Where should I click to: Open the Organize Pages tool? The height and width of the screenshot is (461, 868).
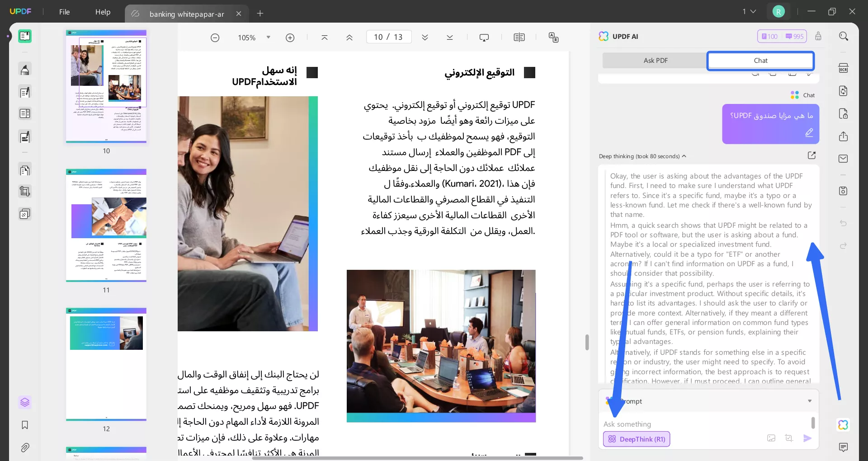(25, 170)
